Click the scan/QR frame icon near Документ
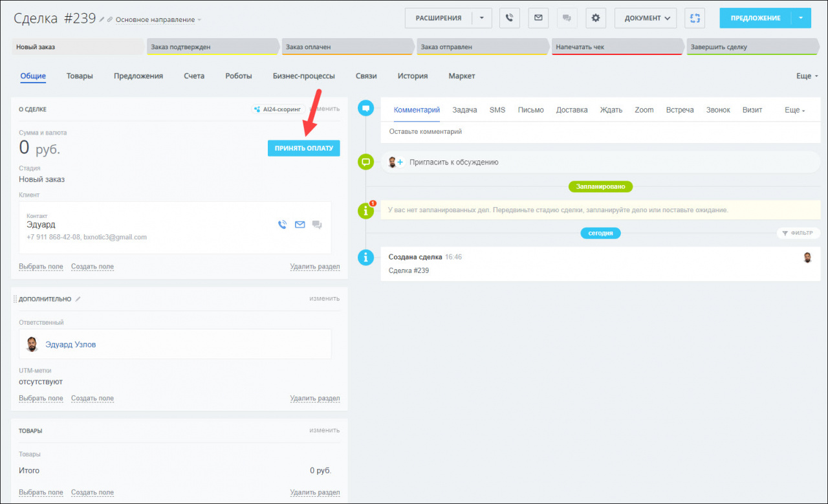The width and height of the screenshot is (828, 504). coord(694,18)
